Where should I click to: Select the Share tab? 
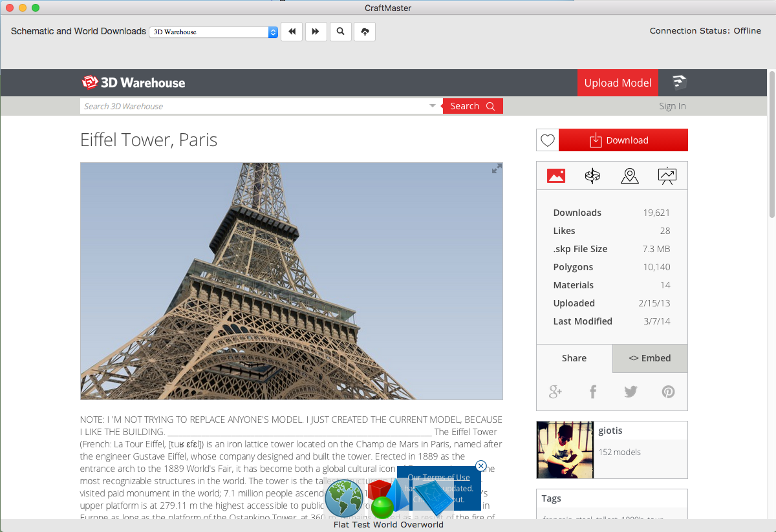tap(574, 358)
